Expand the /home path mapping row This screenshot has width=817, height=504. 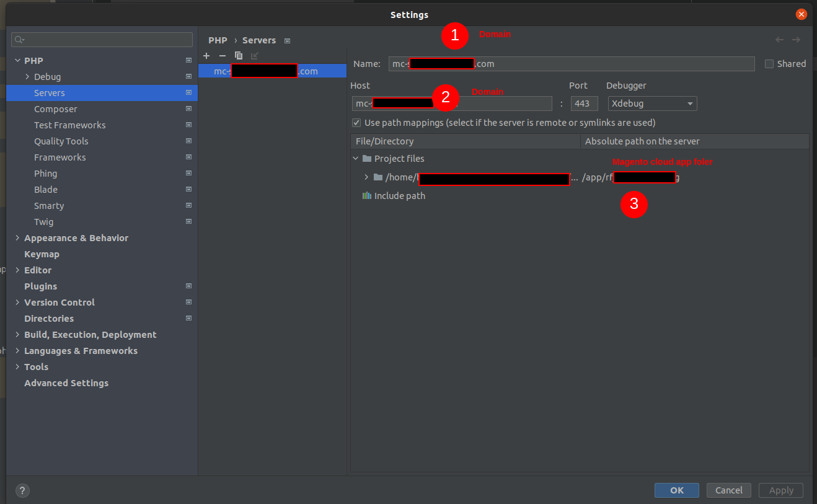[x=366, y=177]
